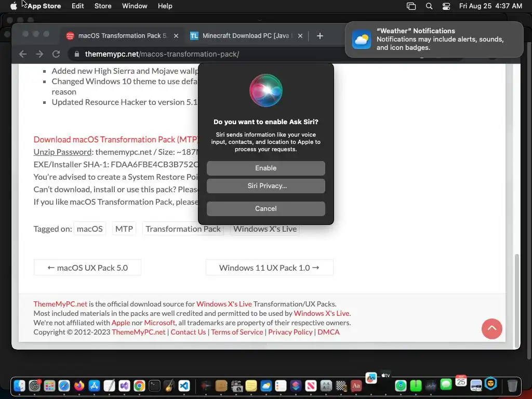Go back to previous page

pyautogui.click(x=23, y=54)
